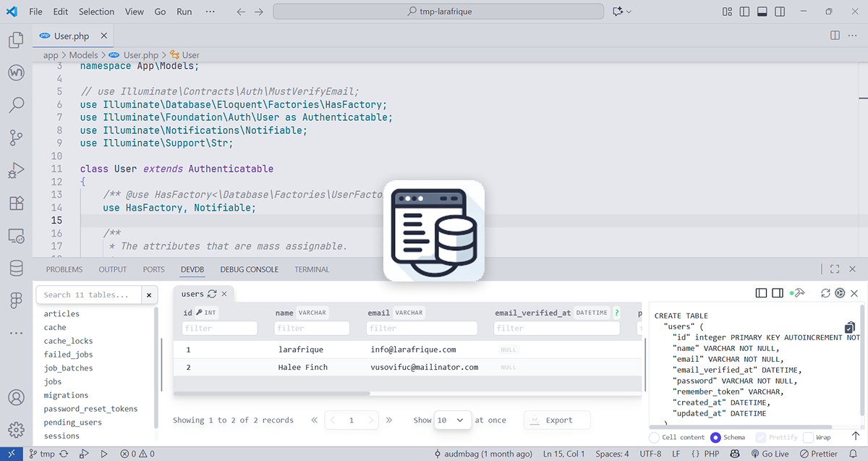Open the Run menu
The width and height of the screenshot is (868, 461).
(x=184, y=11)
